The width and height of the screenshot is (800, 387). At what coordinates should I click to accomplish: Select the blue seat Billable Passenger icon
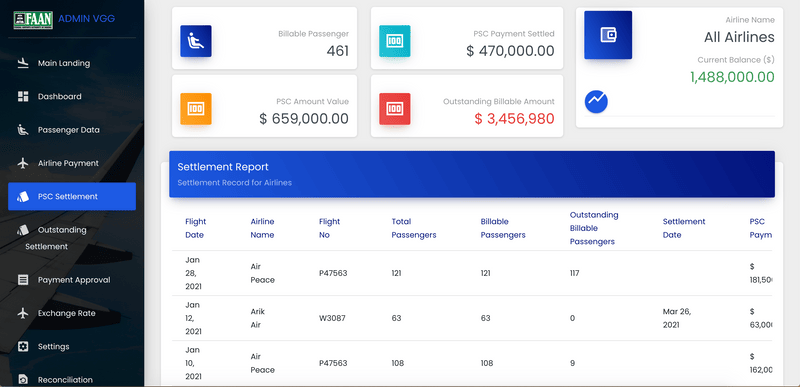(195, 41)
